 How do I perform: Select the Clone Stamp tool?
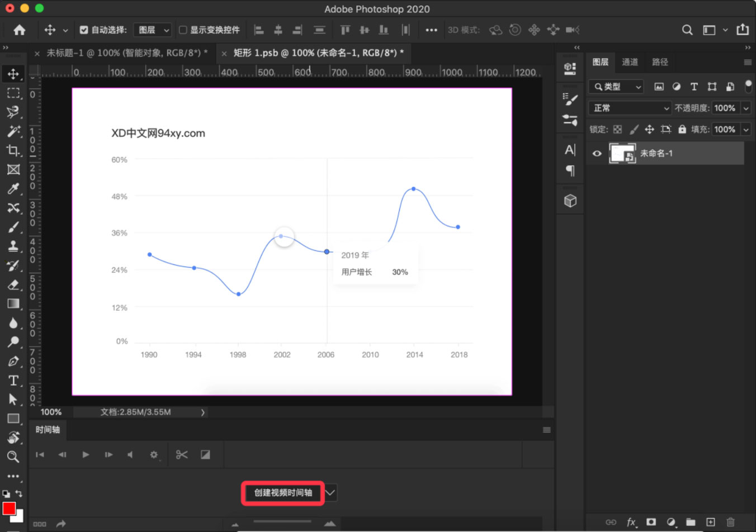point(13,246)
